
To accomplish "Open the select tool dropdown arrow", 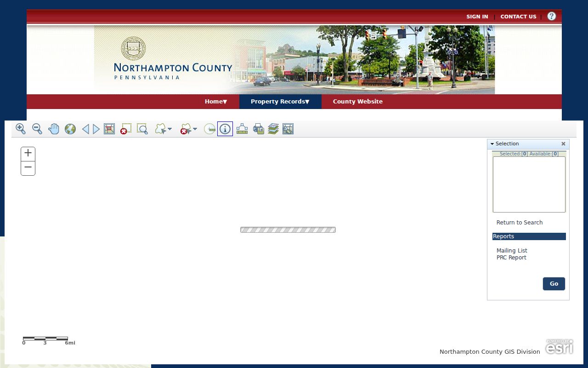I will pyautogui.click(x=170, y=129).
